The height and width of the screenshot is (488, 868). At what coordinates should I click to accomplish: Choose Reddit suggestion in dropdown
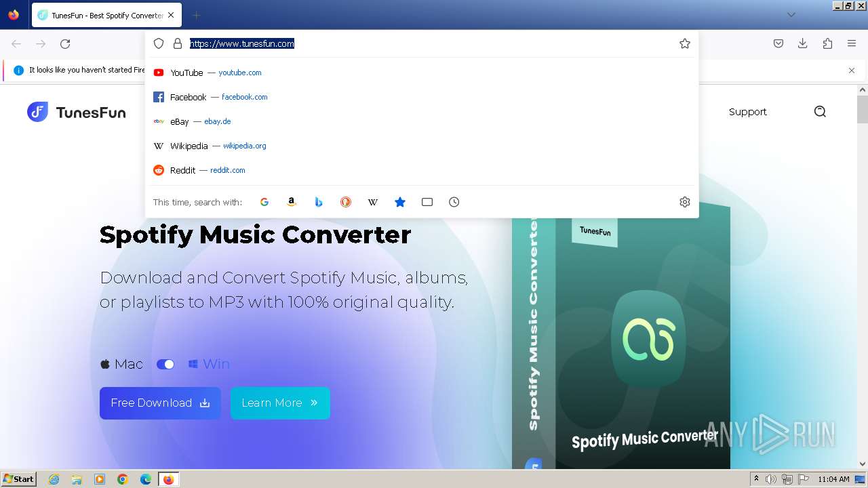click(x=422, y=170)
